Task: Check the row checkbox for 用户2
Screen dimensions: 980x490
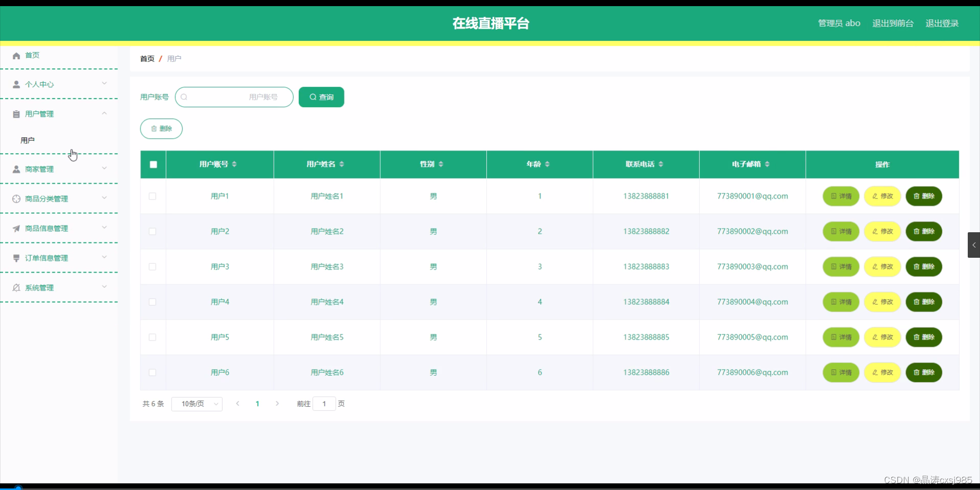Action: [152, 231]
